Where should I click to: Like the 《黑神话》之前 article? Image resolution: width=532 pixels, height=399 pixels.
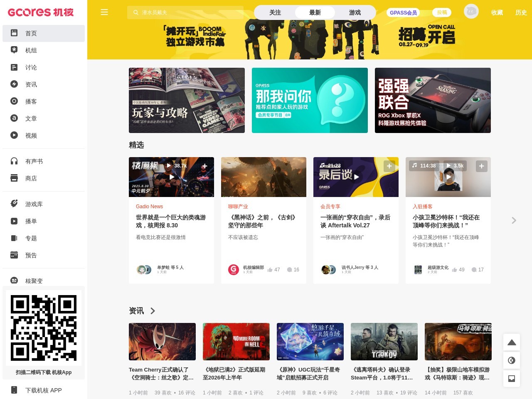click(x=273, y=270)
